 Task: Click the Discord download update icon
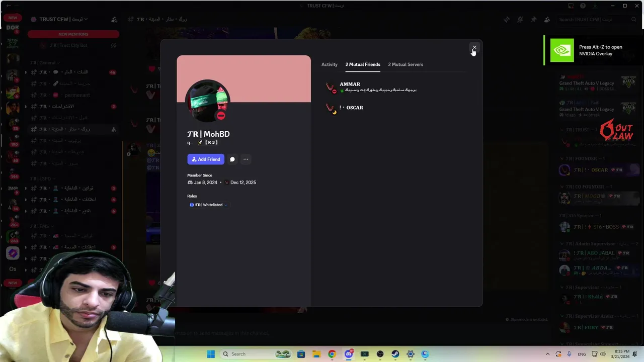595,6
